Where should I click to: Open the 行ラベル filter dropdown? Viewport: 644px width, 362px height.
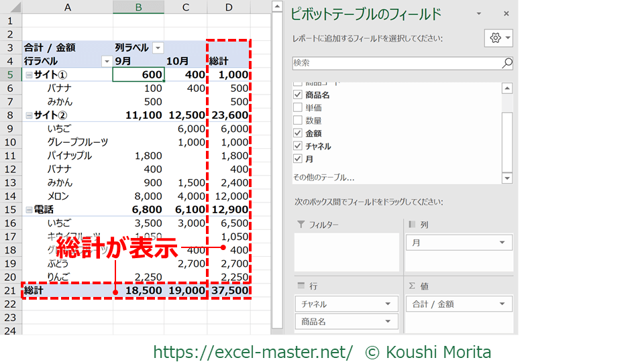pyautogui.click(x=106, y=61)
